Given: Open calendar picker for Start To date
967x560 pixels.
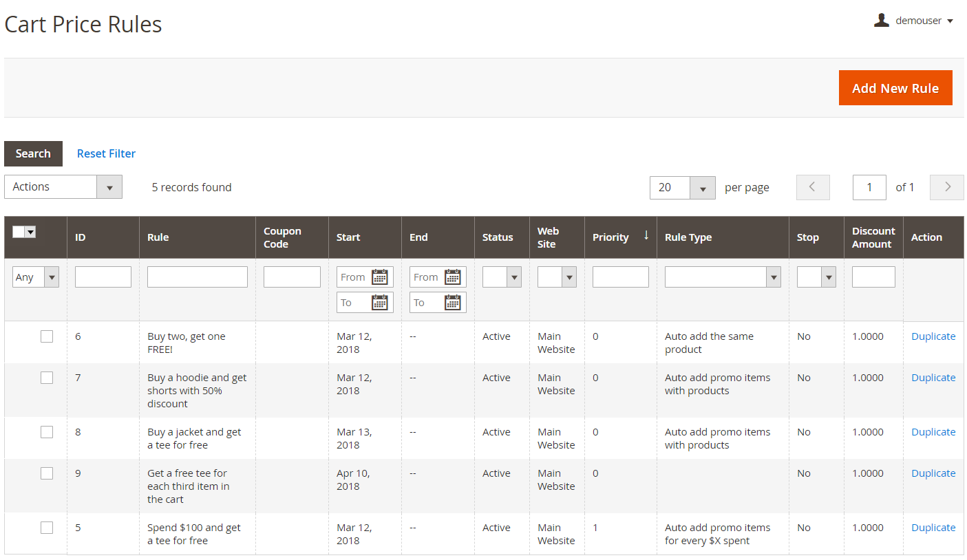Looking at the screenshot, I should (380, 303).
